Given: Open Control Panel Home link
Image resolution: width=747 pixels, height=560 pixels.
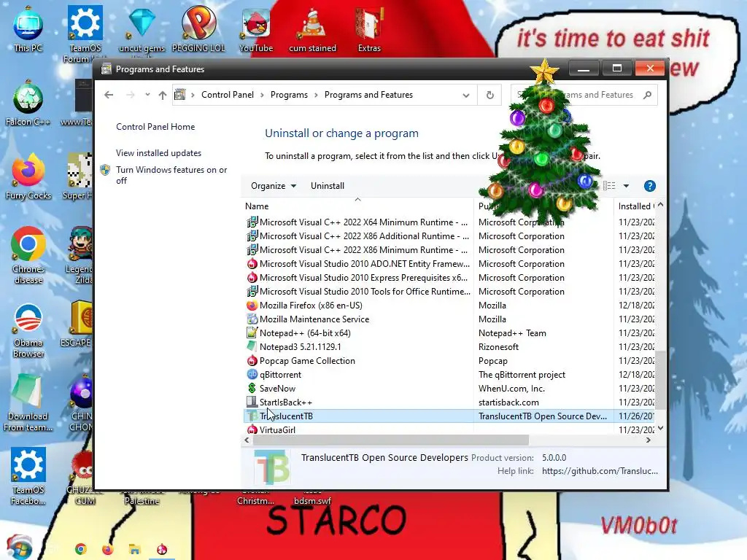Looking at the screenshot, I should tap(155, 127).
